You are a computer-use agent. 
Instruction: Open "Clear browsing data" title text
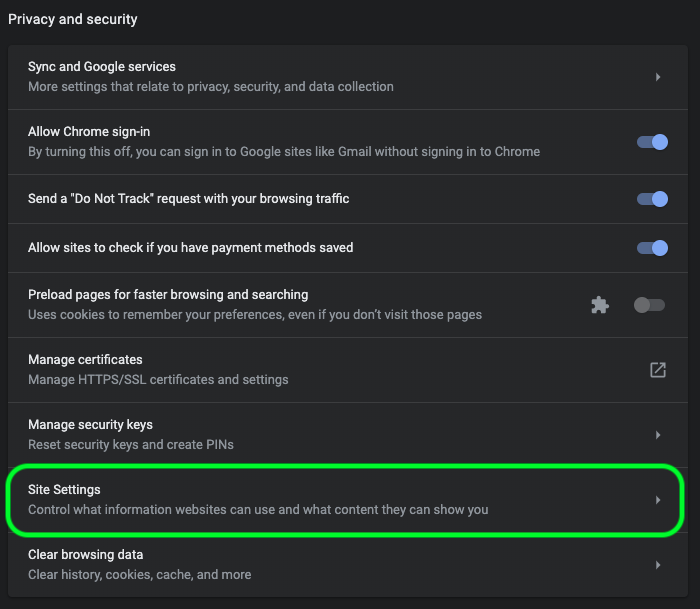(86, 555)
